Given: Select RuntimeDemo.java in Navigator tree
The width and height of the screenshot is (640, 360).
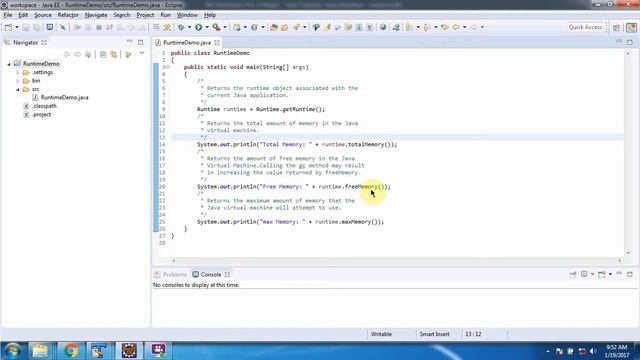Looking at the screenshot, I should click(x=64, y=98).
